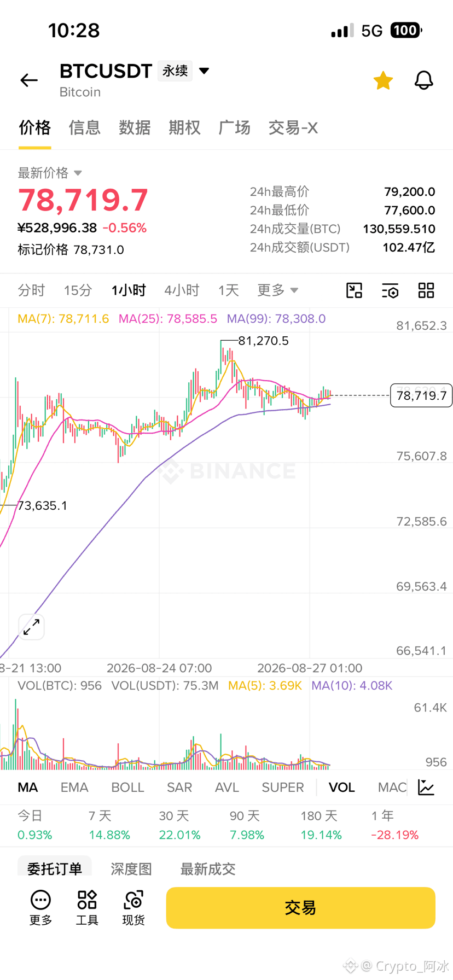453x980 pixels.
Task: Tap the 1 年 -28.19% performance
Action: (395, 826)
